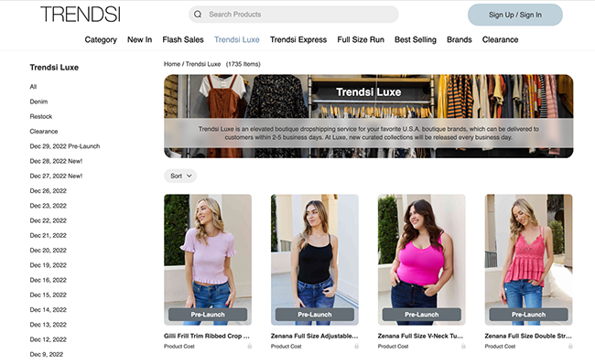Select the Dec 15, 2022 collection
This screenshot has width=595, height=364.
[x=49, y=295]
